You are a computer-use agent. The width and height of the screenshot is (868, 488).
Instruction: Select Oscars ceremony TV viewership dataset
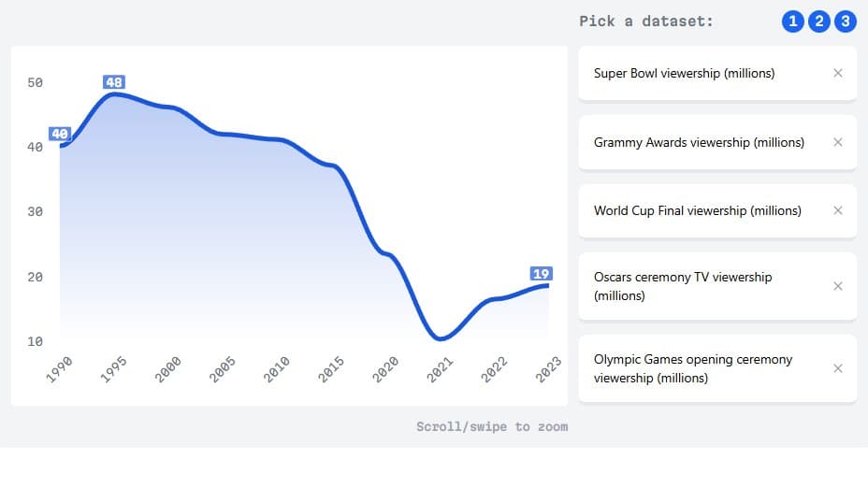click(683, 286)
